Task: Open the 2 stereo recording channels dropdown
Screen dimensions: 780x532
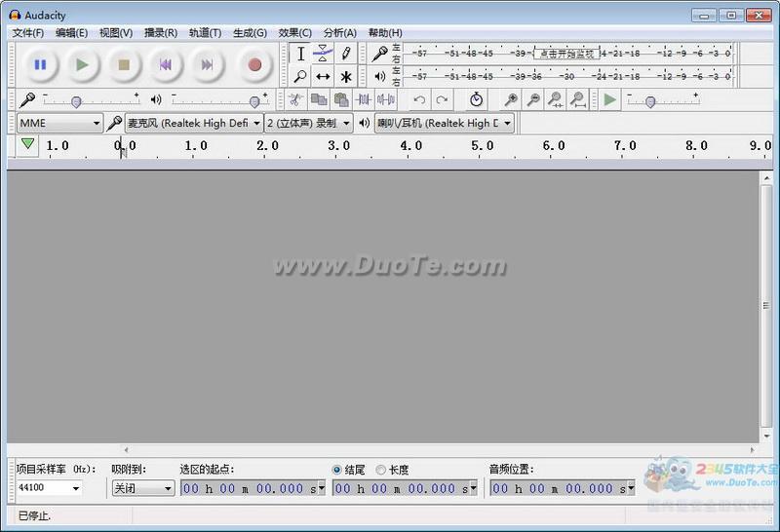Action: 308,123
